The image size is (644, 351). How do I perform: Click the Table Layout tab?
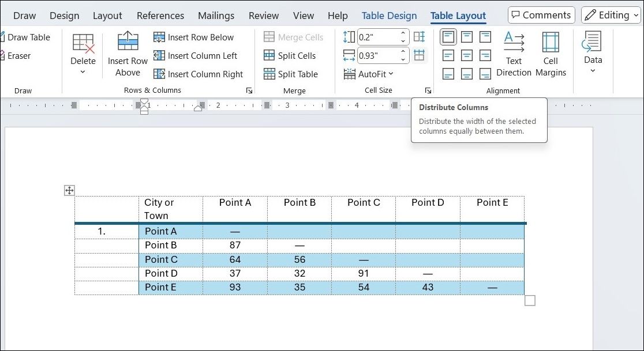point(458,16)
